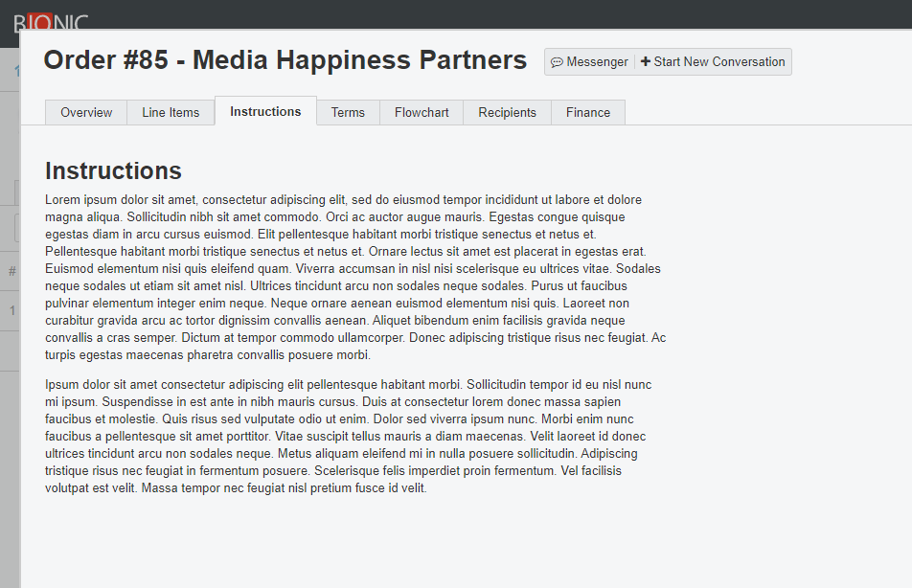Click the second paragraph starting Ipsum dolor
The height and width of the screenshot is (588, 912).
pyautogui.click(x=350, y=436)
